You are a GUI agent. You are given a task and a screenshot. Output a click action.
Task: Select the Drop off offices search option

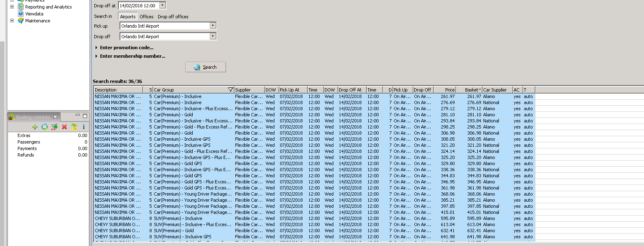(173, 17)
